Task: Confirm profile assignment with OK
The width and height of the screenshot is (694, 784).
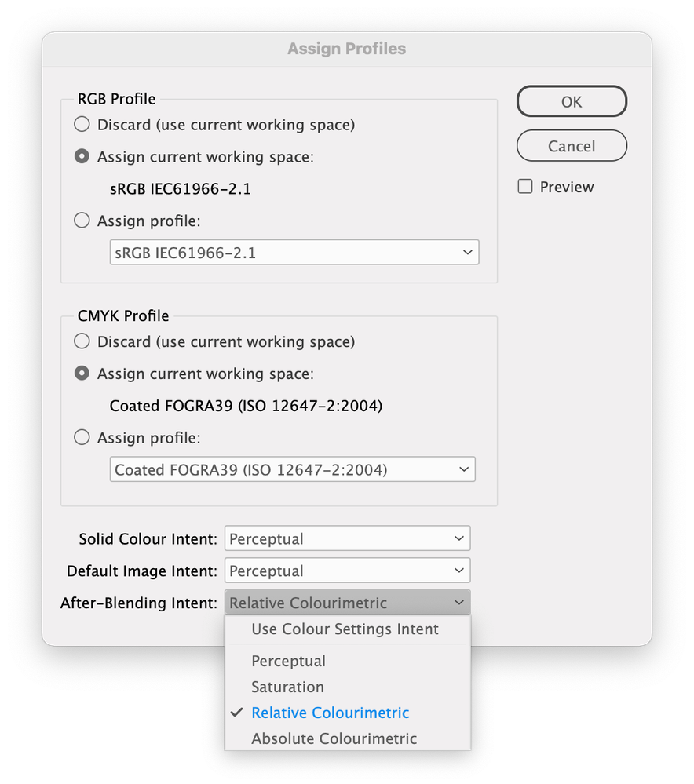Action: [x=572, y=101]
